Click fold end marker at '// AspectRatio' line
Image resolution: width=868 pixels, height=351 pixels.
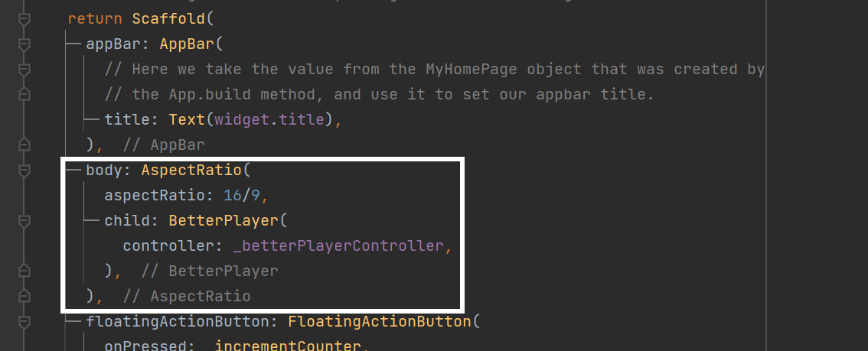click(24, 296)
